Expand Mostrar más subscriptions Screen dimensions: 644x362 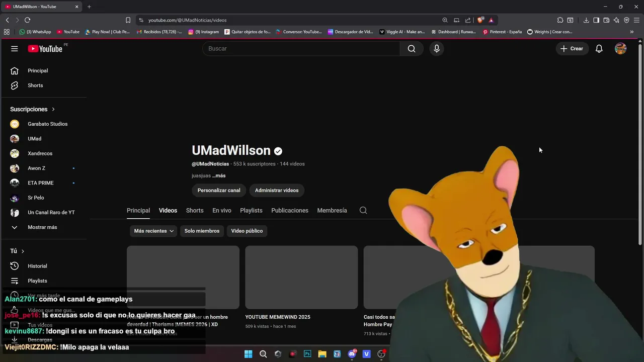tap(42, 227)
